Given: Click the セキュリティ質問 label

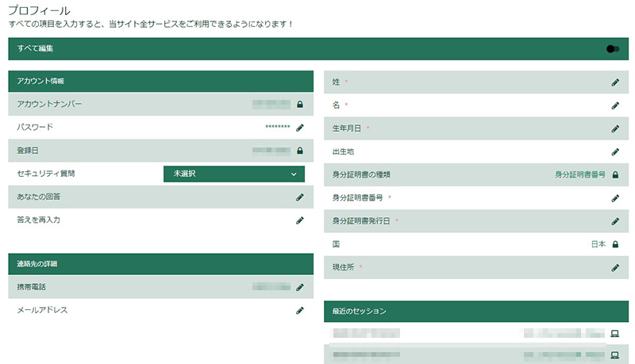Looking at the screenshot, I should (x=46, y=174).
